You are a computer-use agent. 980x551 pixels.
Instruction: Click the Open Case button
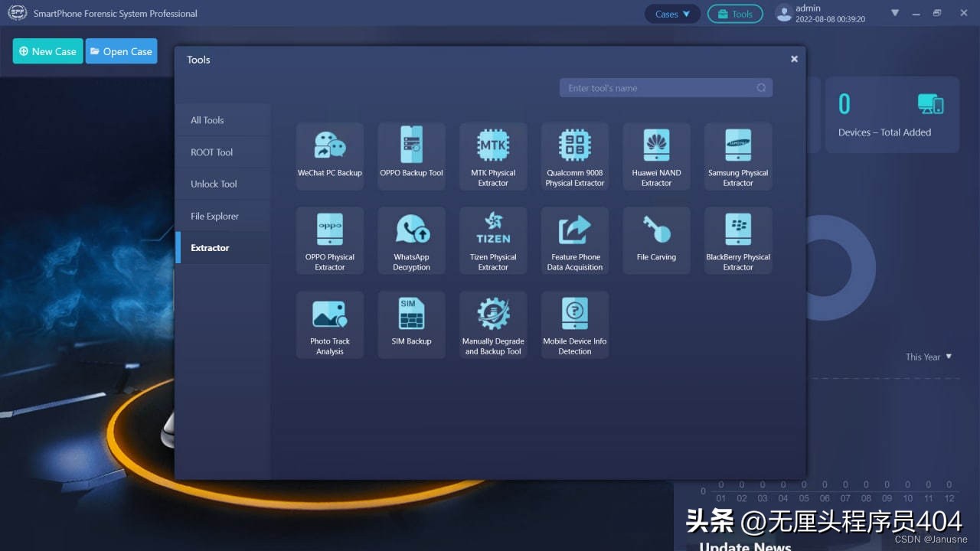(x=121, y=51)
